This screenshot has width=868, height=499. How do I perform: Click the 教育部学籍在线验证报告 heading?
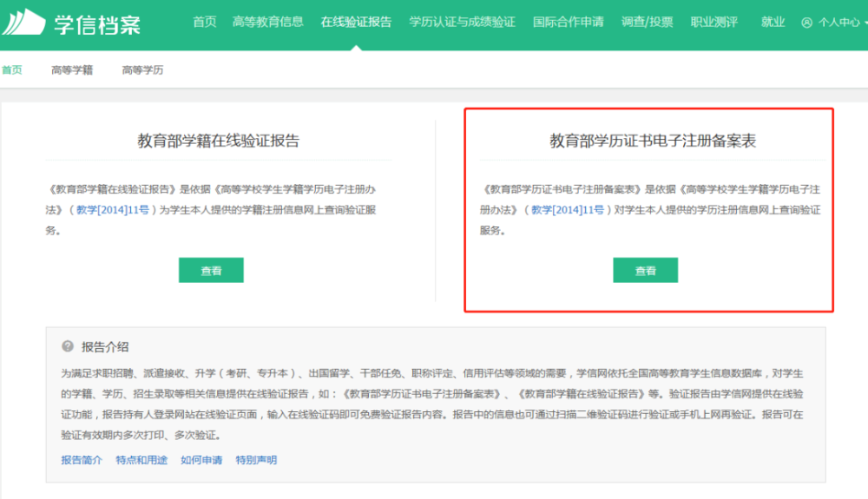tap(218, 141)
